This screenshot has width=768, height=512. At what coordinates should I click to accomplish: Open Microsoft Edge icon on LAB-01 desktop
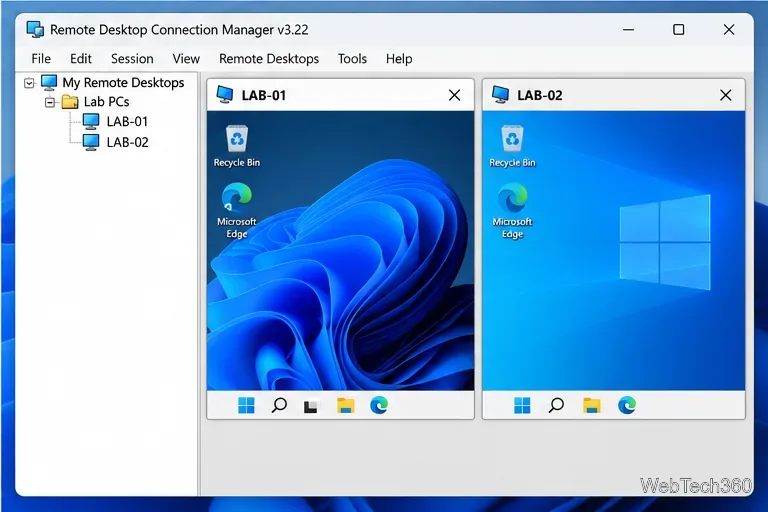(x=237, y=210)
